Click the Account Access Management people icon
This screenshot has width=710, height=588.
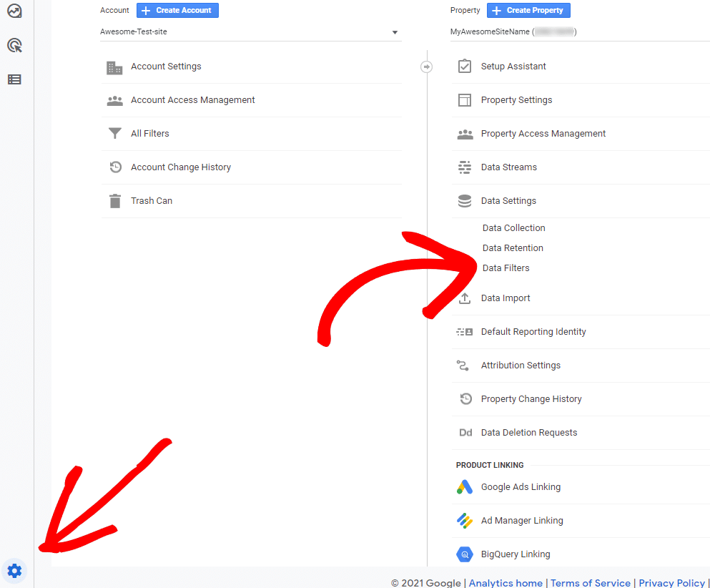114,101
